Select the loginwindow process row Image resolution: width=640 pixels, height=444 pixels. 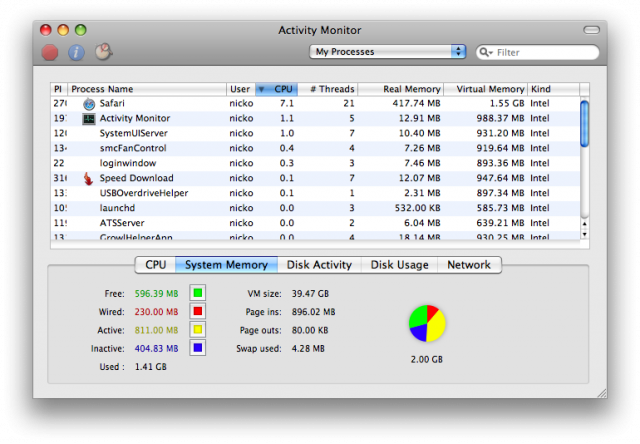315,163
